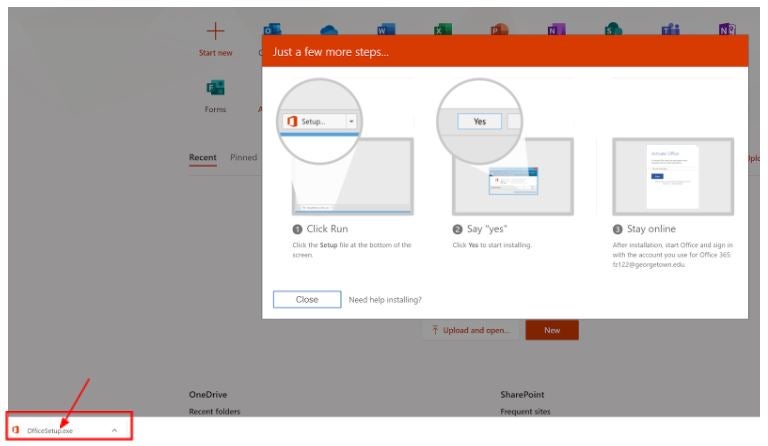Launch the Excel app icon

point(443,29)
